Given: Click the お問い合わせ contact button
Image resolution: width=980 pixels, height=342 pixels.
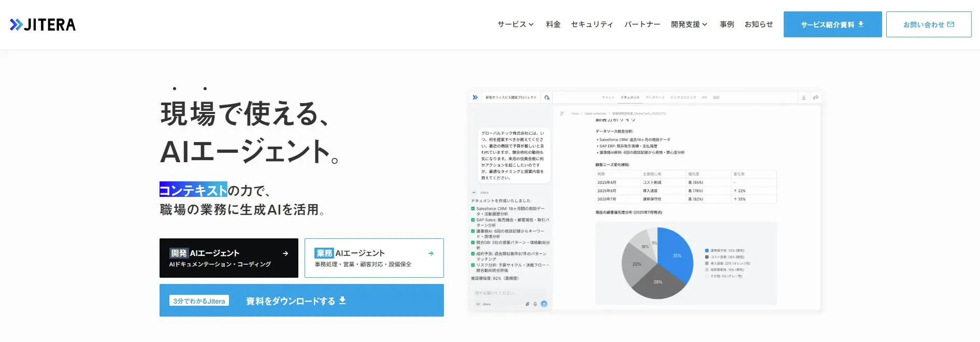Looking at the screenshot, I should pos(929,24).
